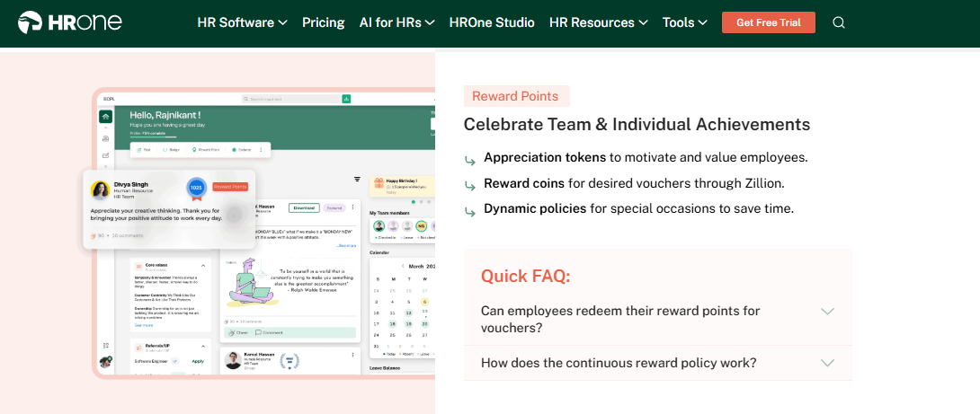Image resolution: width=980 pixels, height=414 pixels.
Task: Open the AI for HRs dropdown
Action: tap(396, 22)
